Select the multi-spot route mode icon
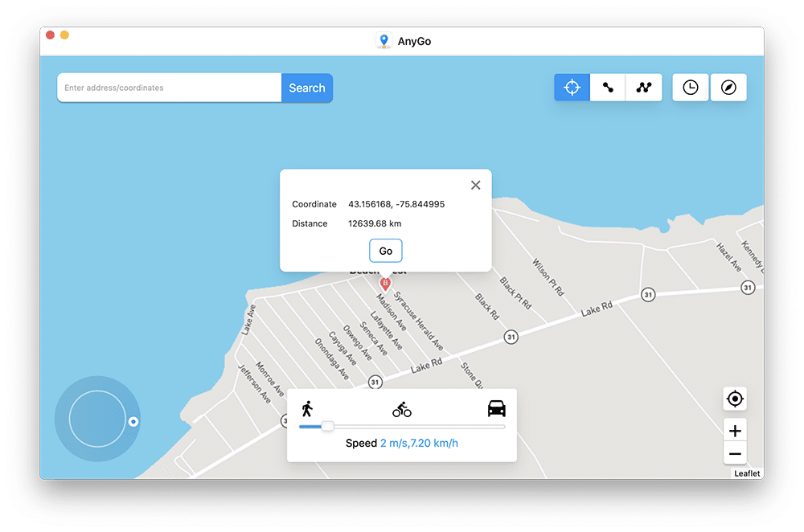Image resolution: width=804 pixels, height=532 pixels. pos(643,87)
